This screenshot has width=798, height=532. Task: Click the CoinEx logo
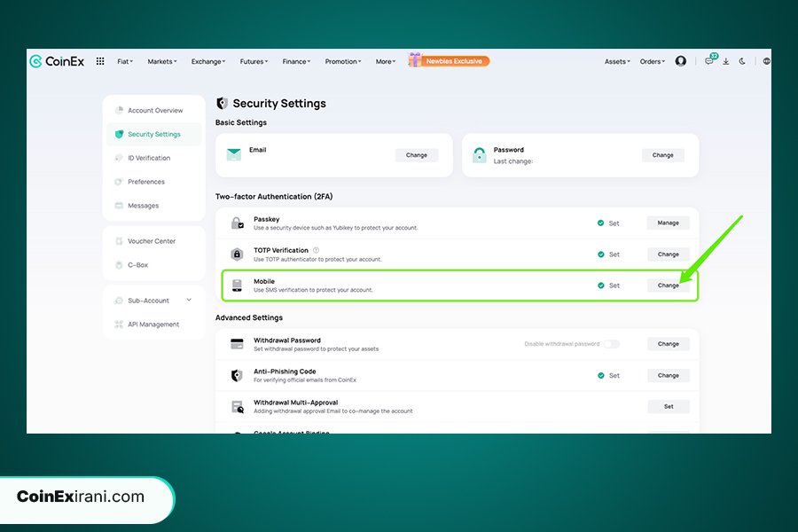coord(57,61)
